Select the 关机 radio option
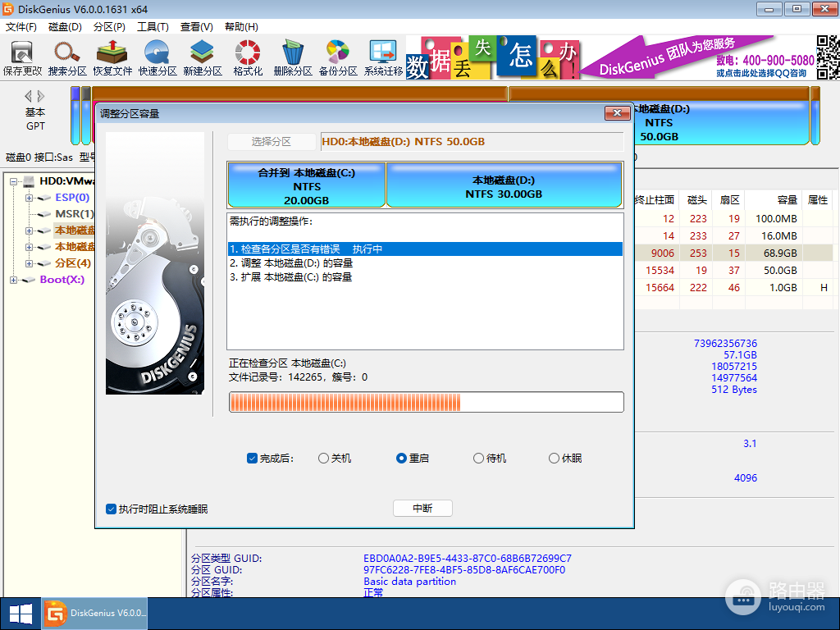This screenshot has height=630, width=840. pyautogui.click(x=323, y=458)
